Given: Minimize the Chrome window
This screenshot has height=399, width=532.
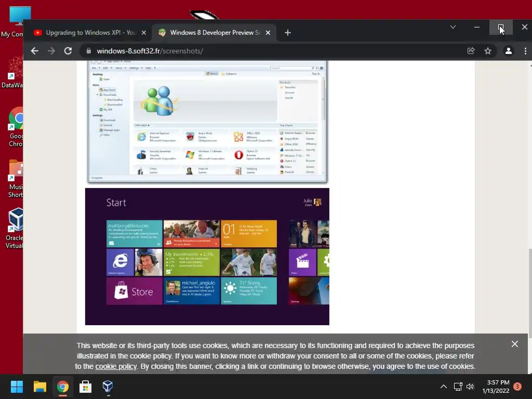Looking at the screenshot, I should 477,27.
